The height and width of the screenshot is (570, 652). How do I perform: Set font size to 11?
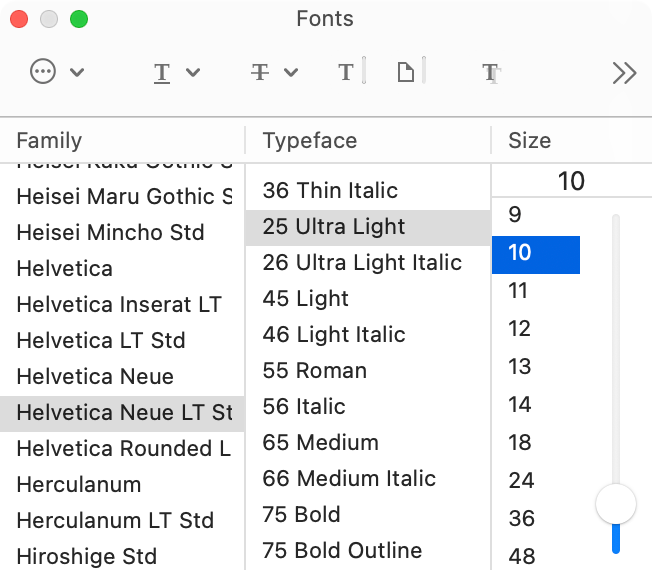pos(536,291)
